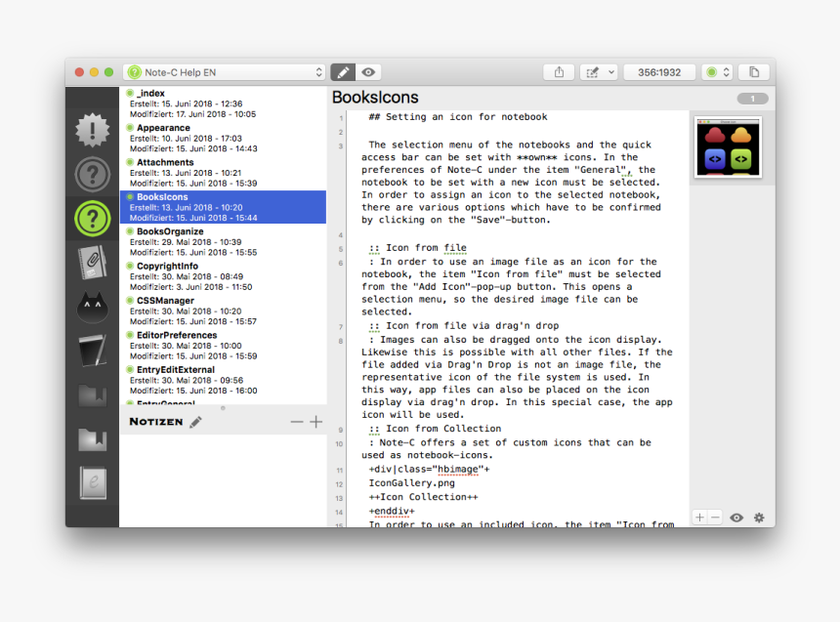Open the IconGallery image thumbnail
The height and width of the screenshot is (622, 840).
point(728,146)
